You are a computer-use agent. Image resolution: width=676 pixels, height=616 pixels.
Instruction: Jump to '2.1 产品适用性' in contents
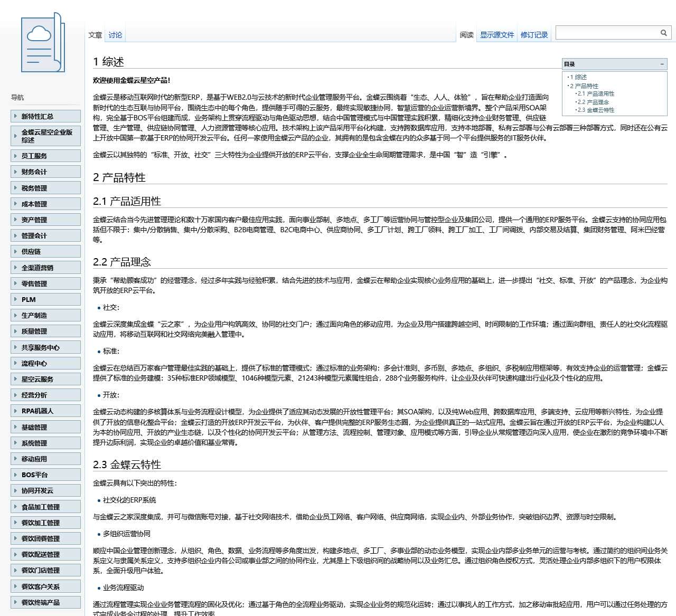click(596, 93)
